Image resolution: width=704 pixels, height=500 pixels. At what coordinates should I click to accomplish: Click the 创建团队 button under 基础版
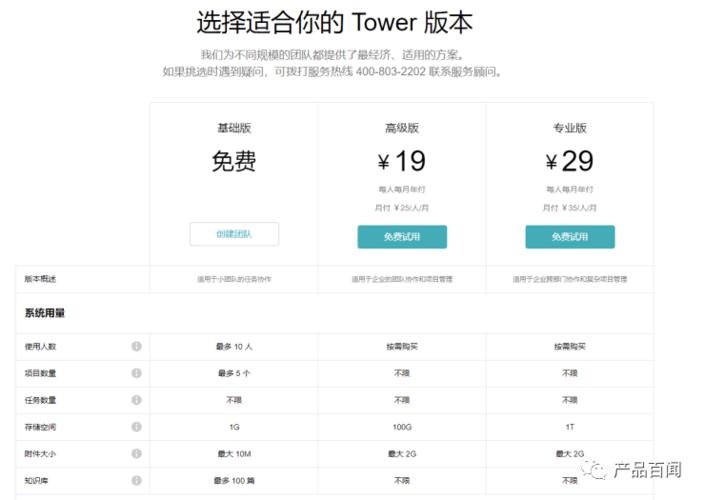[234, 234]
